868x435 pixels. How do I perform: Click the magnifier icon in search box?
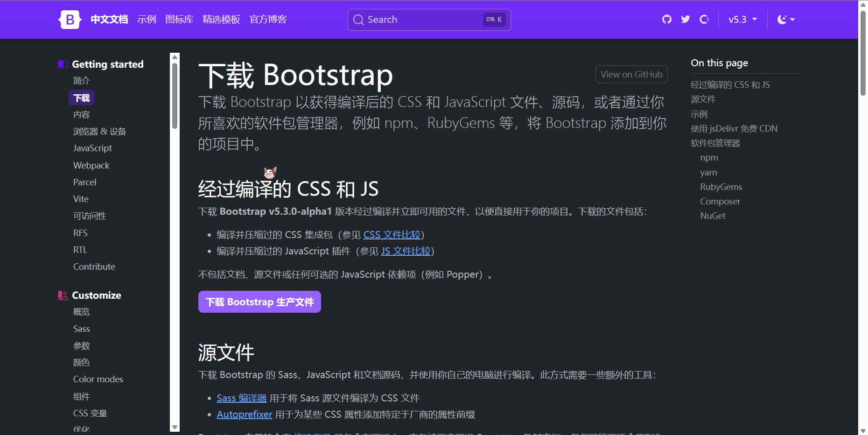click(x=358, y=20)
